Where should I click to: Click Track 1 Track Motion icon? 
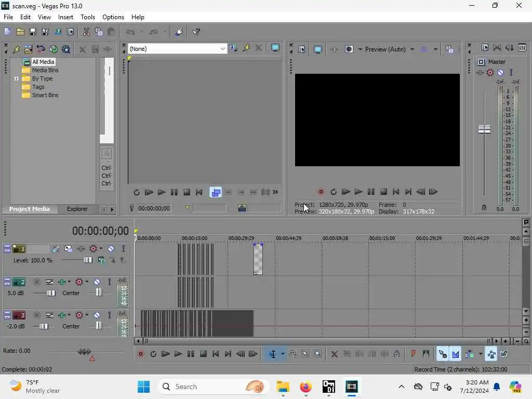(68, 249)
